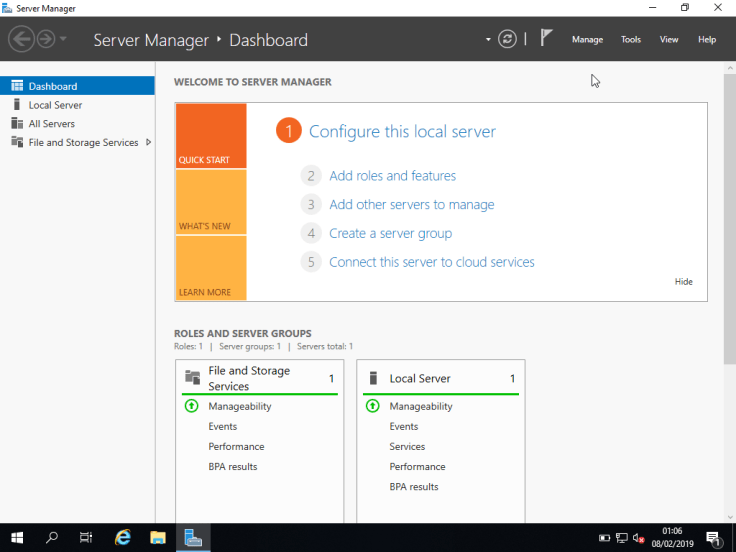Click the back navigation arrow icon
The width and height of the screenshot is (736, 552).
[x=21, y=39]
